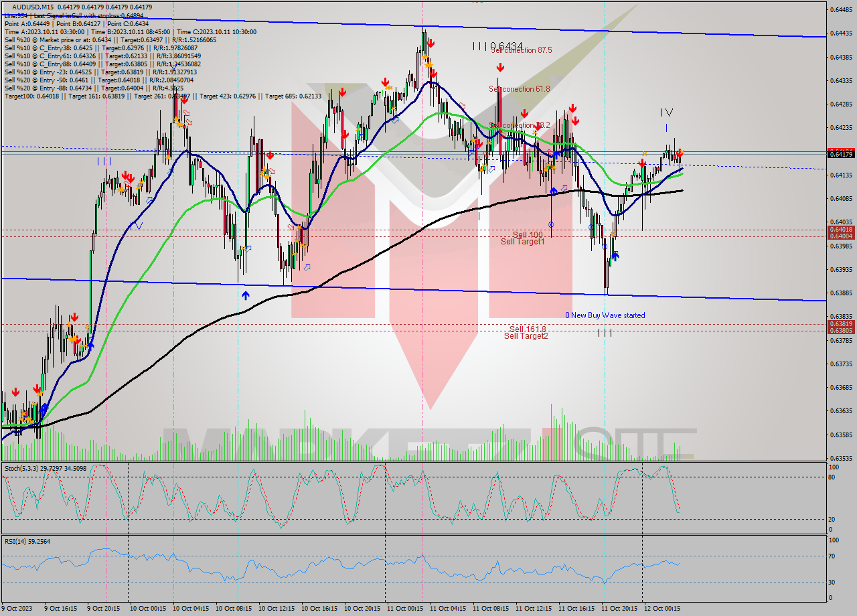Click the '9 Oct 16:15' time axis label
857x616 pixels.
coord(62,608)
